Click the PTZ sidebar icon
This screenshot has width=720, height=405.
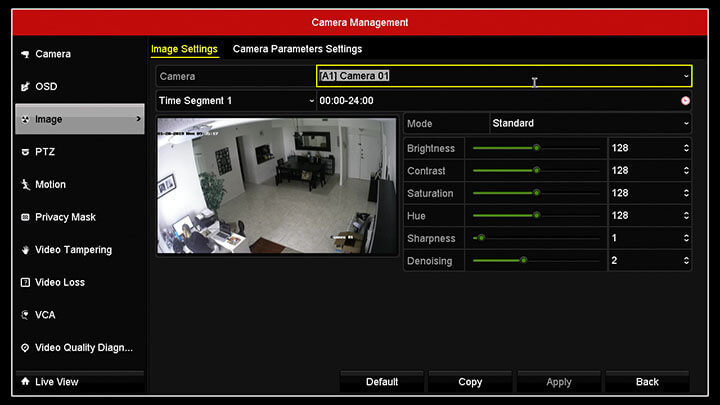[x=25, y=152]
